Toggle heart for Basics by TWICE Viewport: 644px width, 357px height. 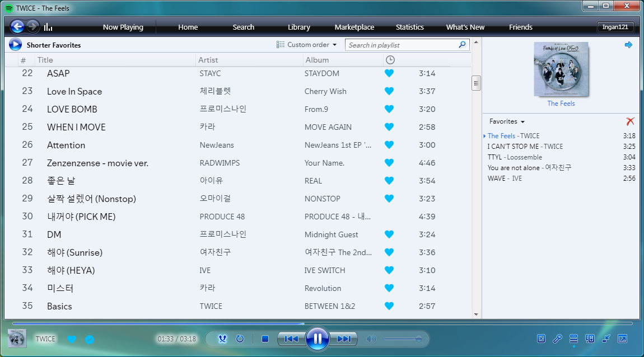click(389, 306)
